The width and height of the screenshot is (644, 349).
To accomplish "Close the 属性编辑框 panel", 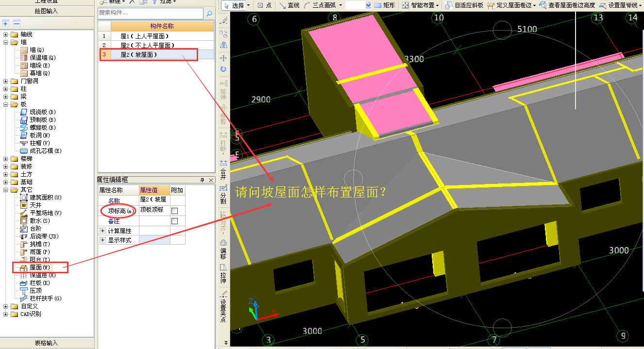I will (211, 181).
